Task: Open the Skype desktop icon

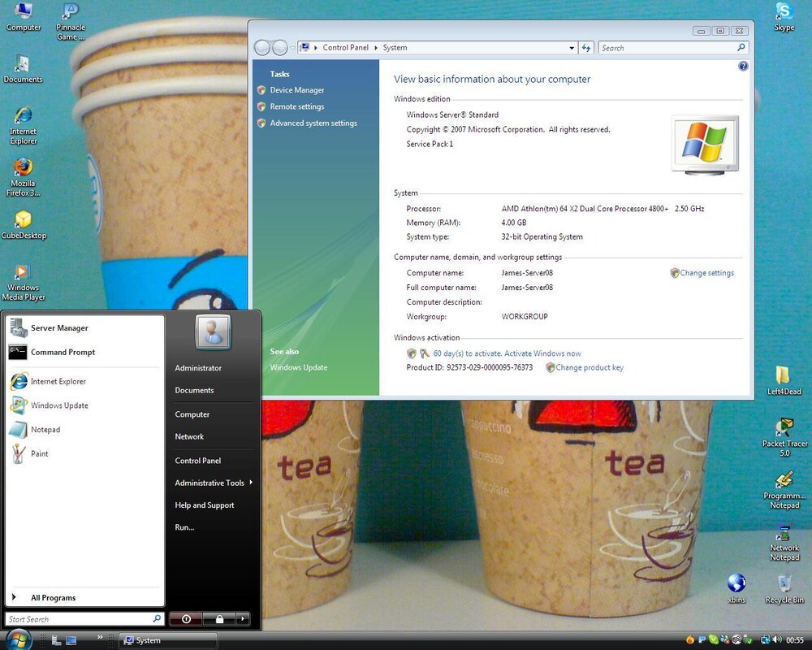Action: 784,17
